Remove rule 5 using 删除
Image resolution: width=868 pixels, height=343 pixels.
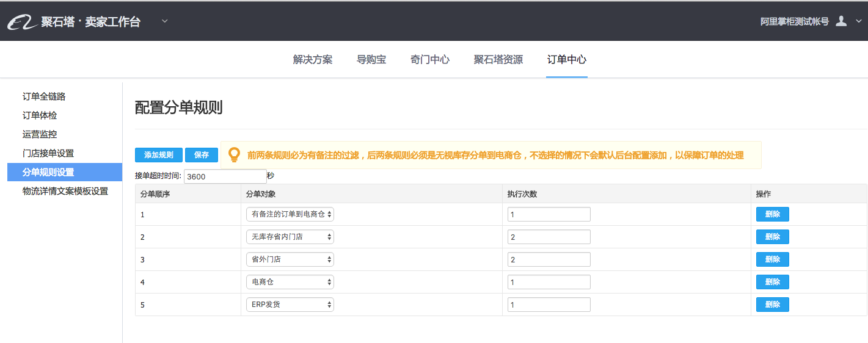point(773,305)
